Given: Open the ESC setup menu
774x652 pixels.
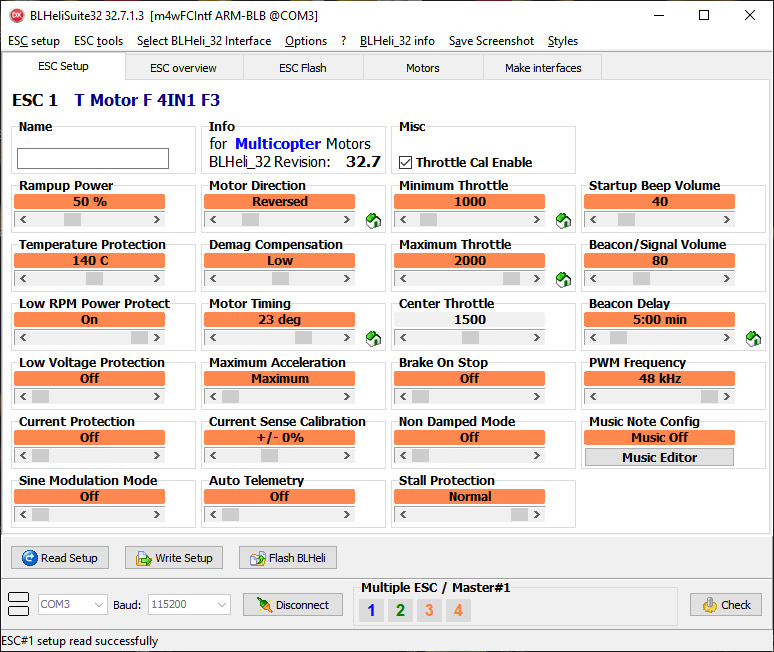Looking at the screenshot, I should pyautogui.click(x=34, y=41).
